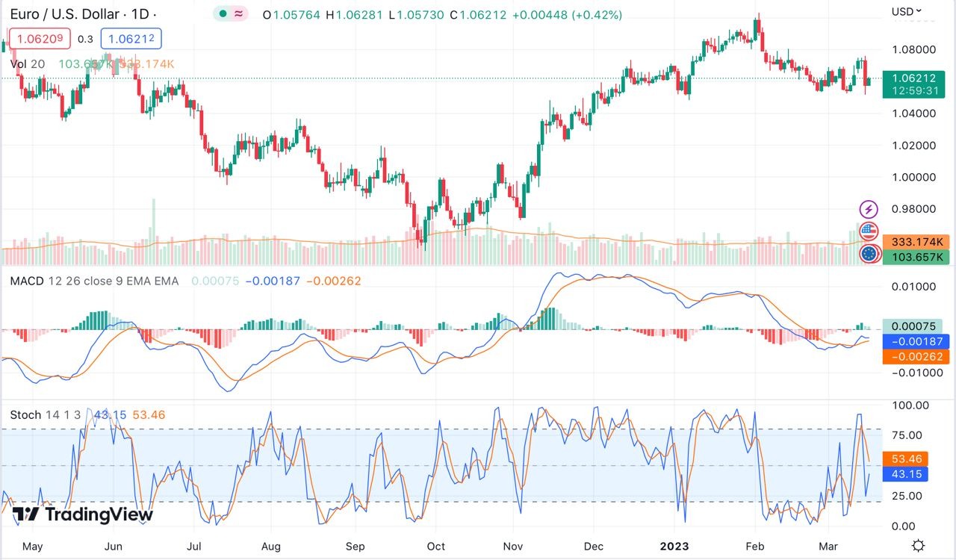Click the blue Stoch axis label 43.15
The height and width of the screenshot is (560, 956).
905,474
